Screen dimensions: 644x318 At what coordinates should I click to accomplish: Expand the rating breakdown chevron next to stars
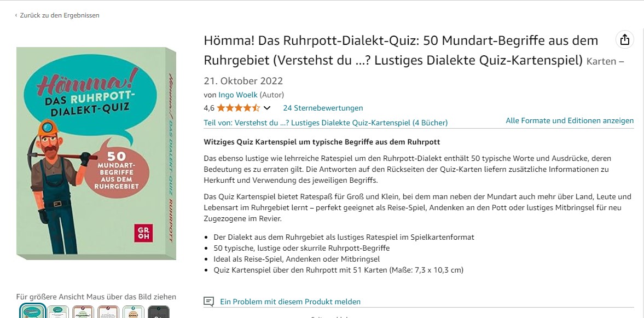[x=267, y=108]
